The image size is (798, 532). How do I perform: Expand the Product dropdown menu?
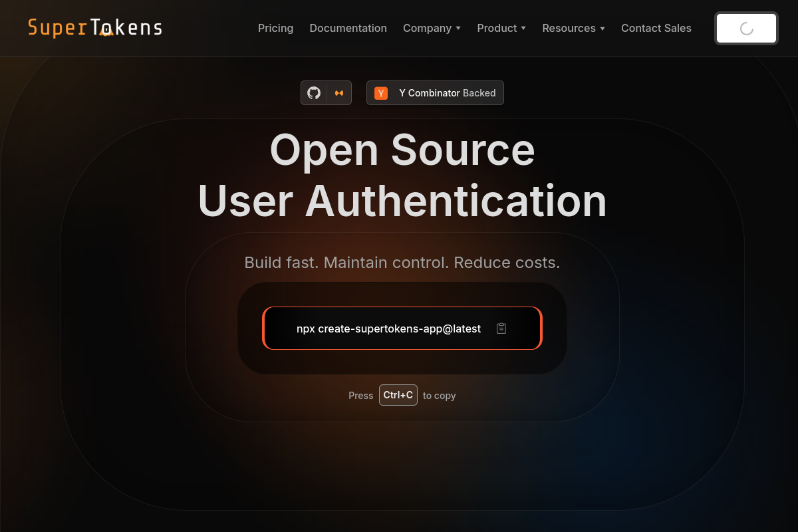pyautogui.click(x=501, y=28)
